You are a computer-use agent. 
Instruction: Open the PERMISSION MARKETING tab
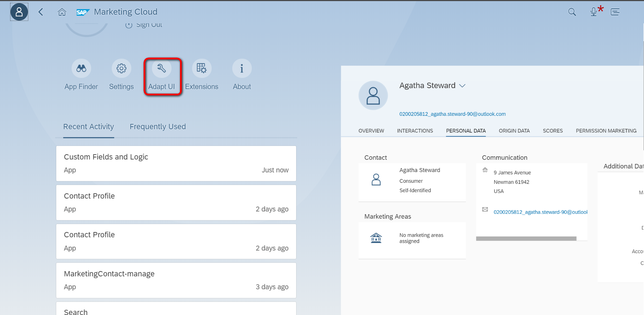click(606, 131)
